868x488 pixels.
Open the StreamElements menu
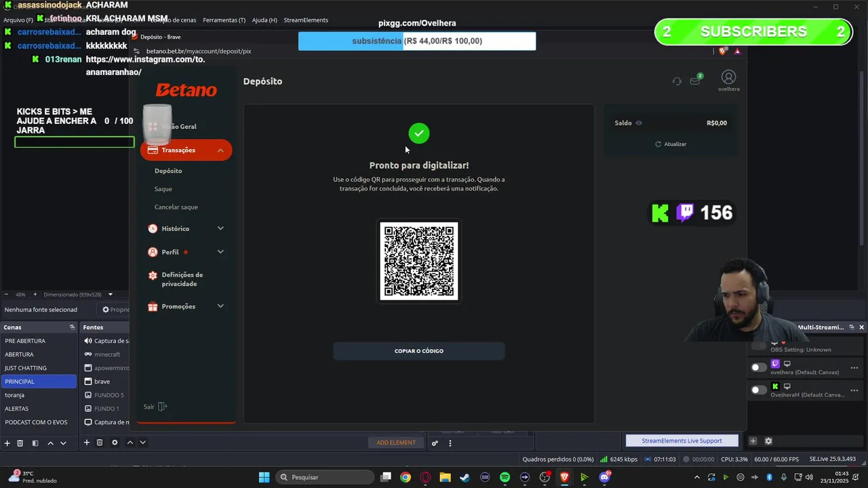click(x=306, y=20)
